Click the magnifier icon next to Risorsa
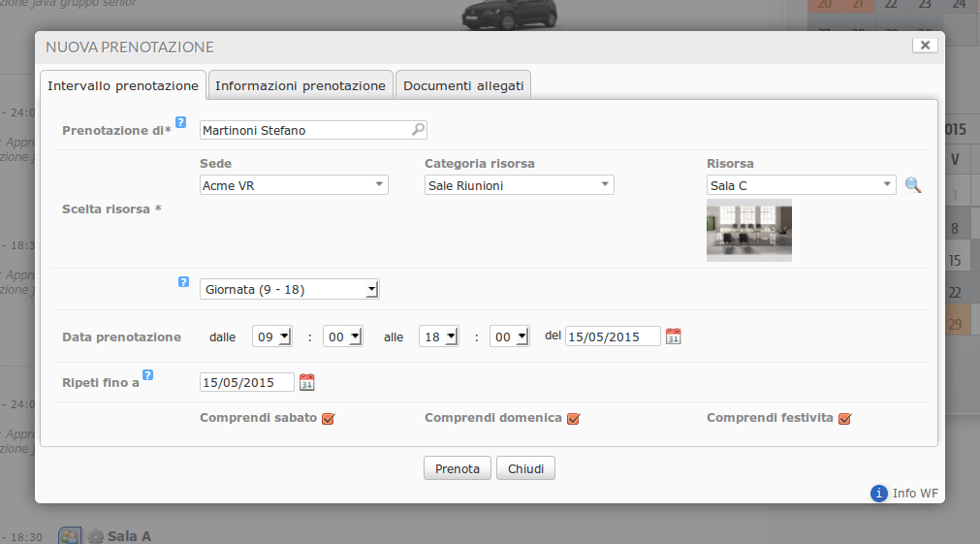980x544 pixels. pyautogui.click(x=912, y=185)
